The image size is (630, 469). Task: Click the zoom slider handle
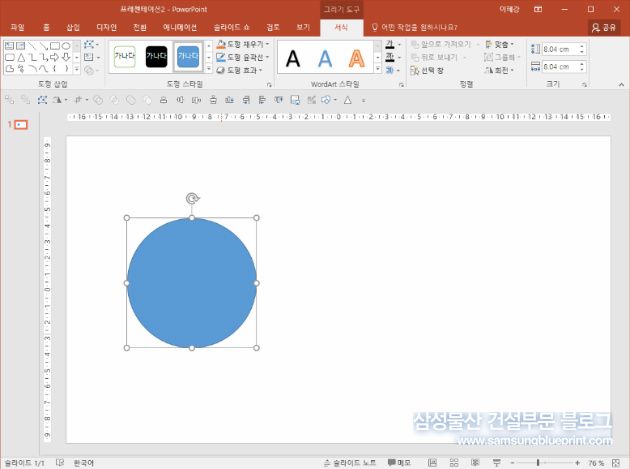coord(538,463)
